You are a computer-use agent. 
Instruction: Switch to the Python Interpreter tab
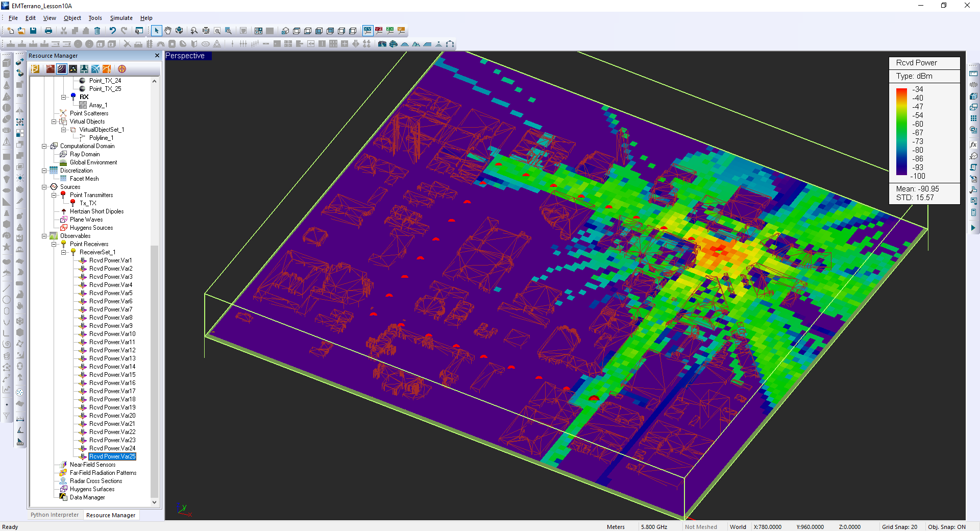point(55,515)
